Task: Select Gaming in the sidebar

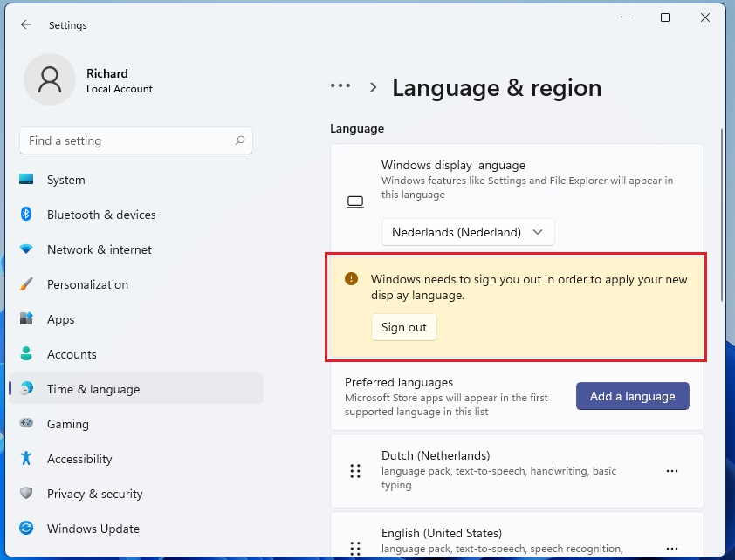Action: pos(68,424)
